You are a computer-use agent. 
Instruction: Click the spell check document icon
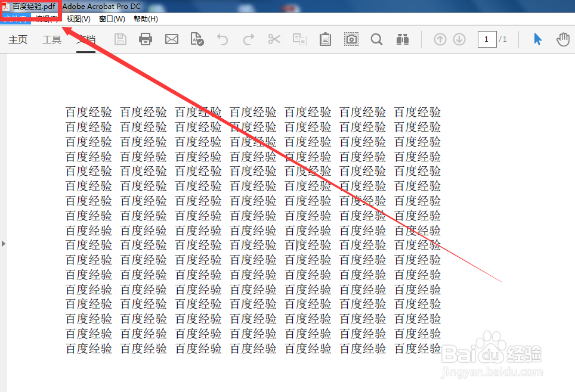tap(197, 39)
